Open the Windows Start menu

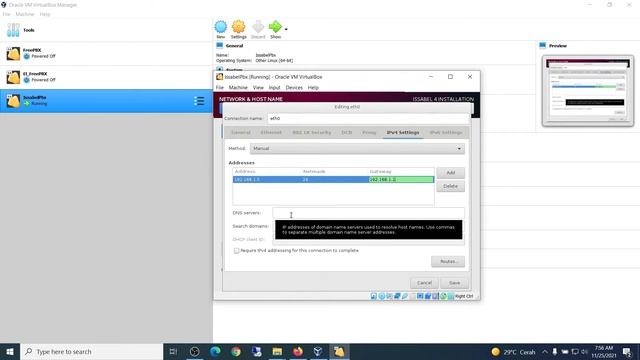[10, 351]
